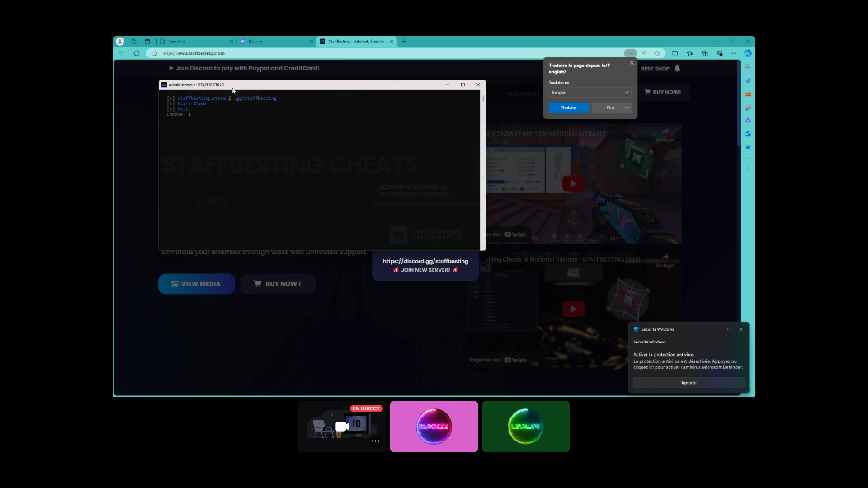Expand the français language dropdown
Image resolution: width=868 pixels, height=488 pixels.
[x=590, y=92]
